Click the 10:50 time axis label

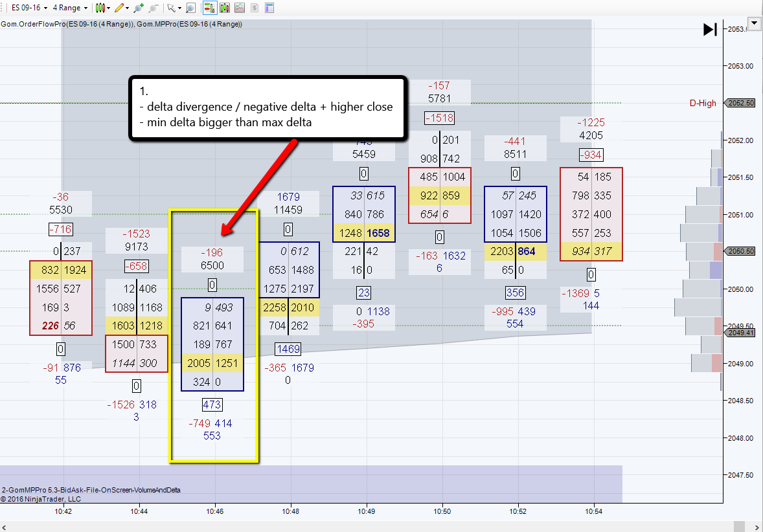(442, 511)
